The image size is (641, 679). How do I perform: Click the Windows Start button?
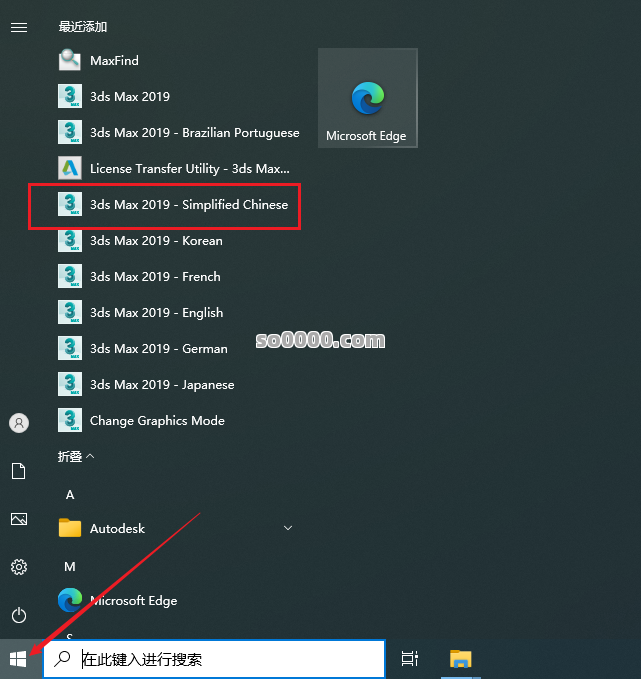click(x=18, y=659)
